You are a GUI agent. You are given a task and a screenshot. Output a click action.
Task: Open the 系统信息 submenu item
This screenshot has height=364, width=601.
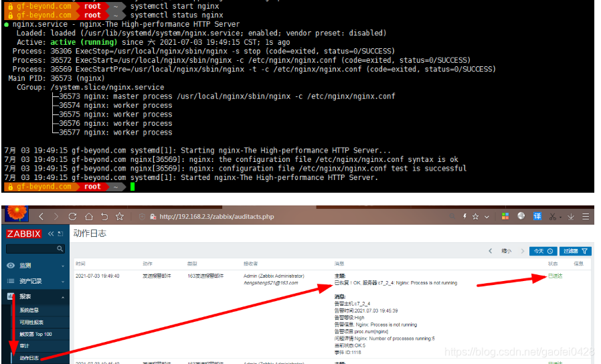point(29,310)
